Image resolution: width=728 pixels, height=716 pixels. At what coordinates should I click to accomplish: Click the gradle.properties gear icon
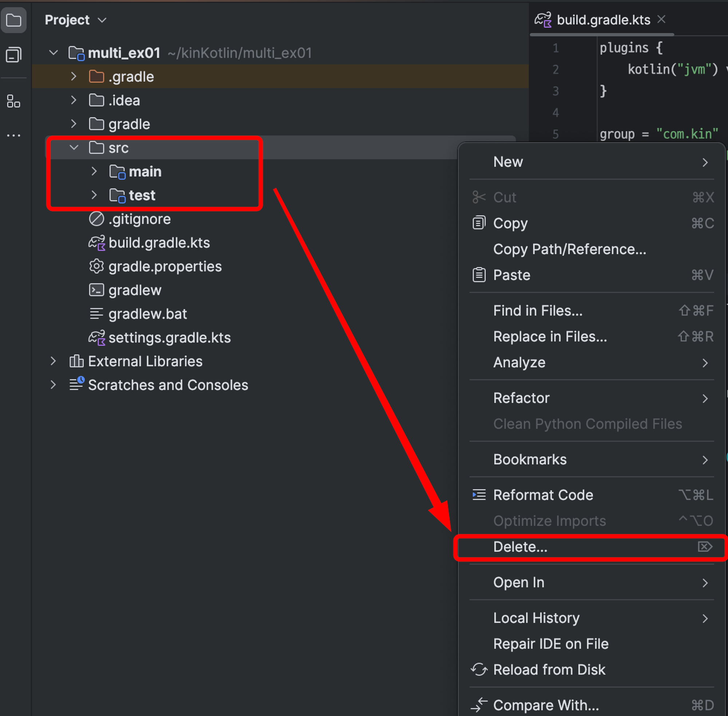point(96,267)
